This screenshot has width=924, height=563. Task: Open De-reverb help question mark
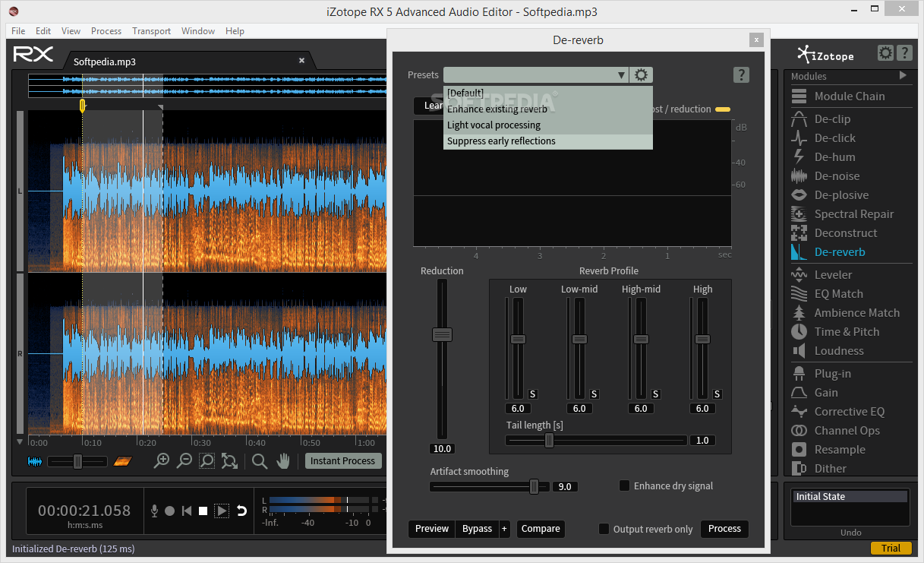pyautogui.click(x=742, y=74)
